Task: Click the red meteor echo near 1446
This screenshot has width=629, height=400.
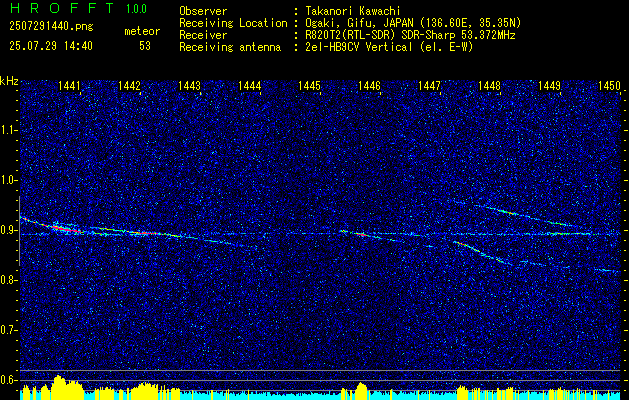Action: [361, 234]
